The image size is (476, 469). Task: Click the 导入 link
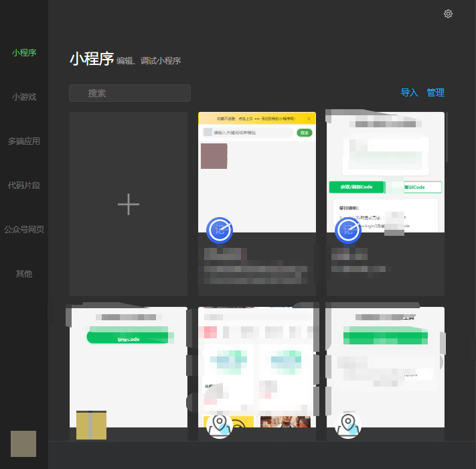[409, 92]
